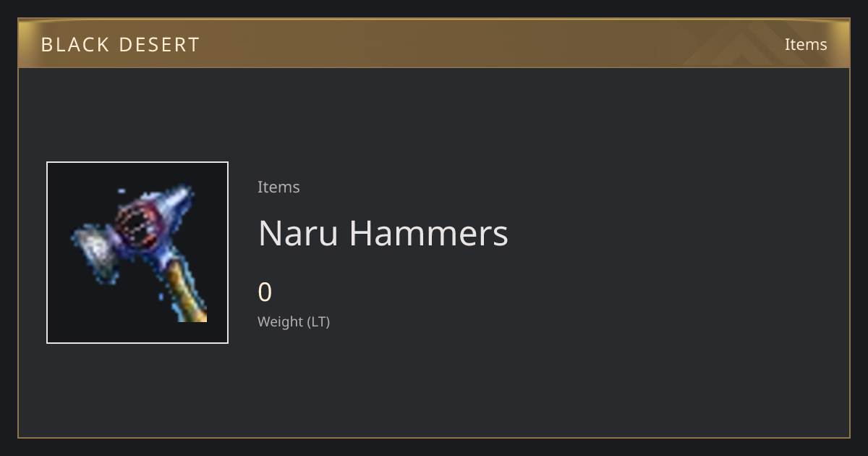Screen dimensions: 868x456
Task: Click the word Naru in the title
Action: [298, 233]
